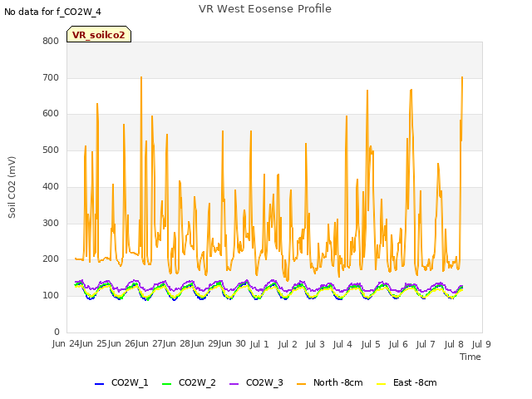Click the chart title VR West Eosense Profile
532x399 pixels.
tap(265, 8)
